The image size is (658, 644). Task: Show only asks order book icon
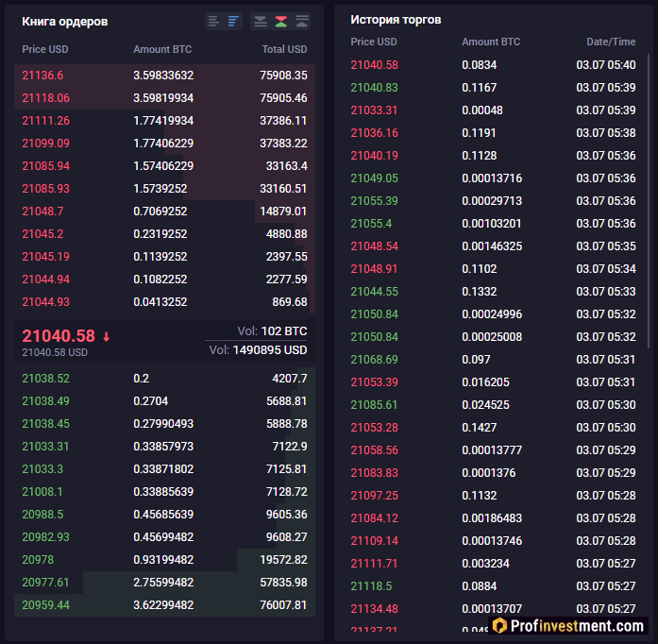click(x=302, y=21)
